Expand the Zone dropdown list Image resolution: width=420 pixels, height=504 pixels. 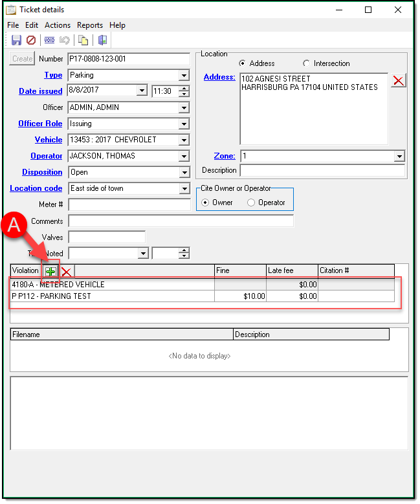[x=399, y=156]
